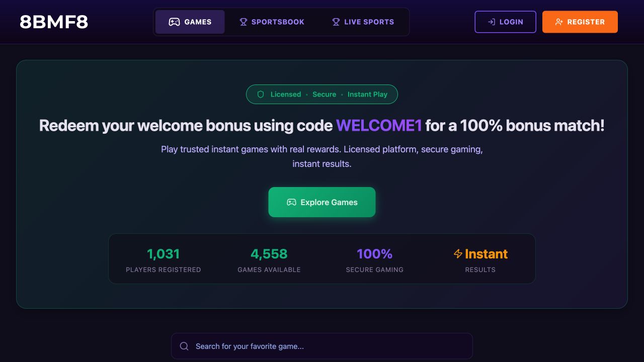Click the Licensed Secure Instant Play badge
The height and width of the screenshot is (362, 644).
(x=322, y=95)
